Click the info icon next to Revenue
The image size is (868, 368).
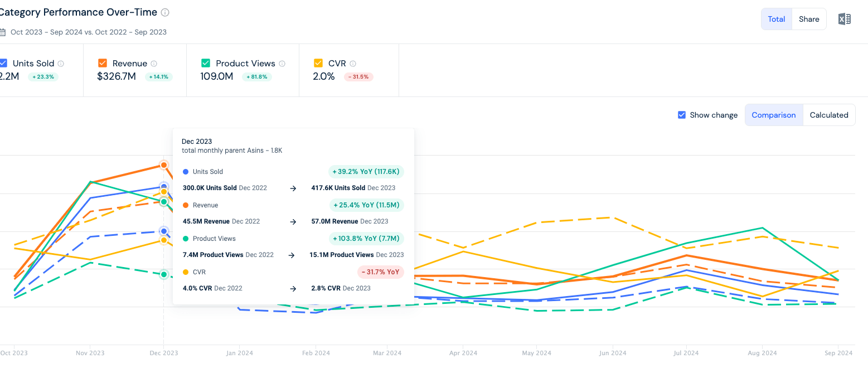click(x=154, y=64)
